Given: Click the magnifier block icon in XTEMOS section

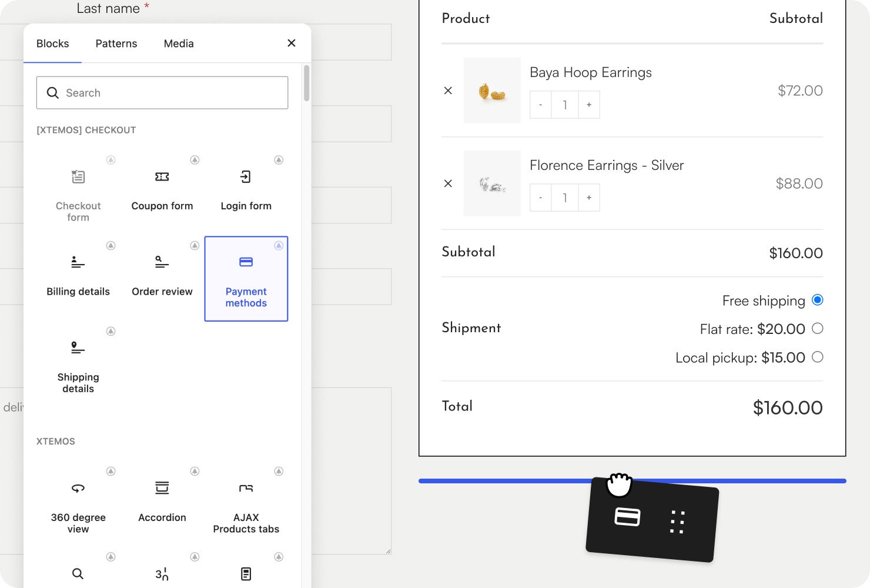Looking at the screenshot, I should click(78, 574).
